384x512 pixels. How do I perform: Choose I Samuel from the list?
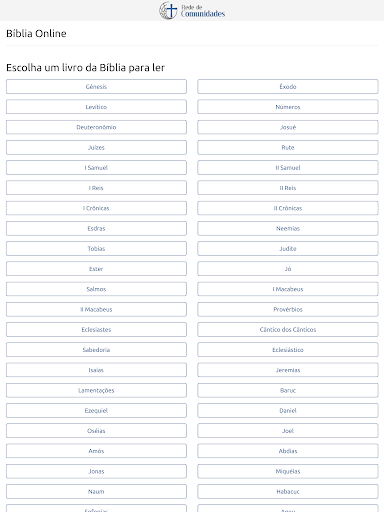click(96, 168)
